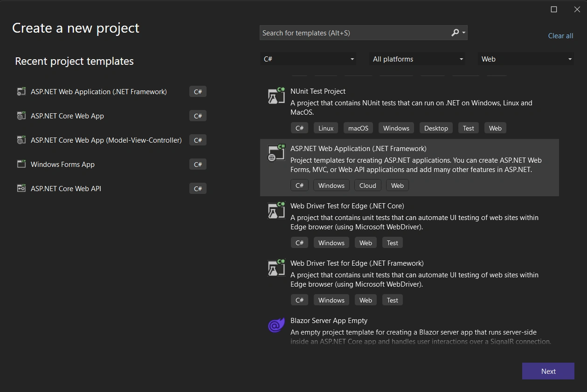Select ASP.NET Core Web API recent template
Viewport: 587px width, 392px height.
(x=66, y=189)
